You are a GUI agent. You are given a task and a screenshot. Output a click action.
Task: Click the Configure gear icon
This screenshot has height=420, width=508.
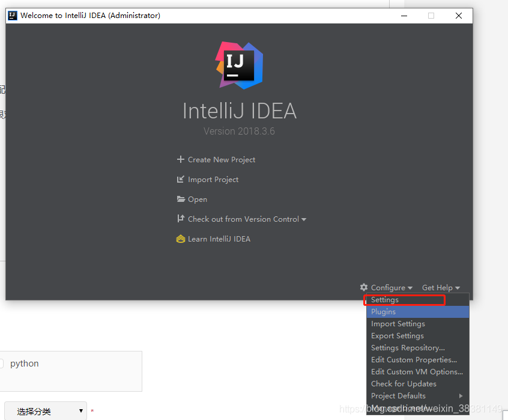[x=363, y=287]
